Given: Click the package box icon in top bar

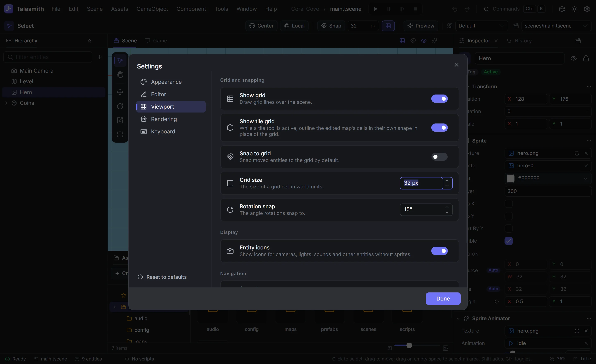Looking at the screenshot, I should (562, 9).
